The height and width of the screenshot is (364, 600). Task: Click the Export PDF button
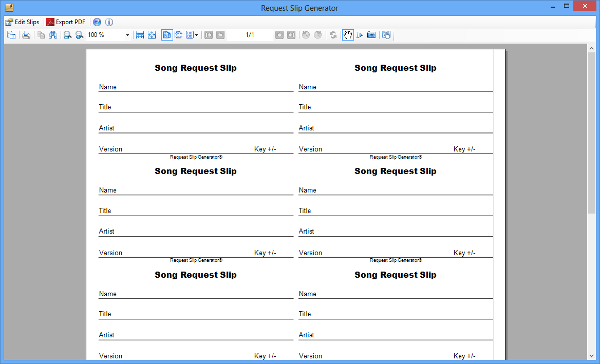(x=66, y=22)
